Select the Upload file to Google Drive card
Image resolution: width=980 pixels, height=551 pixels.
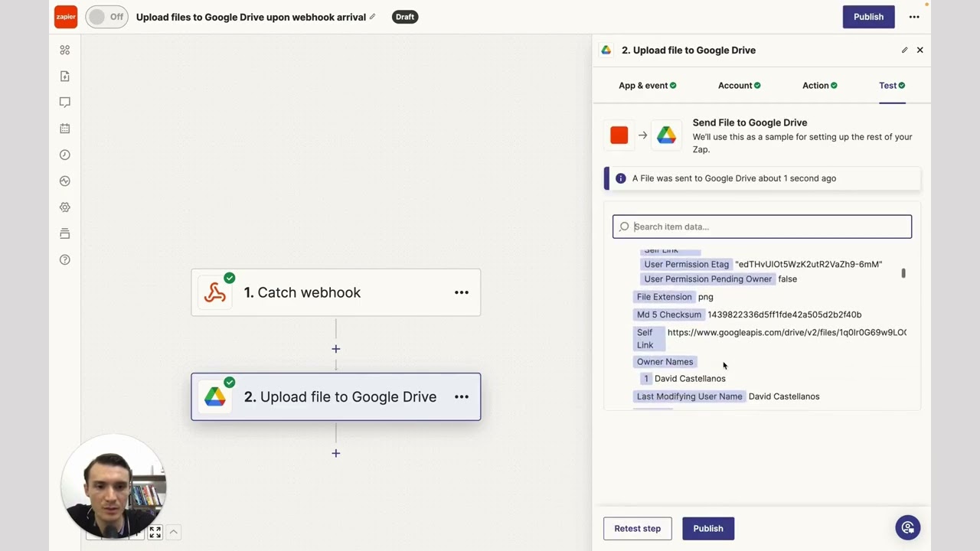[336, 396]
